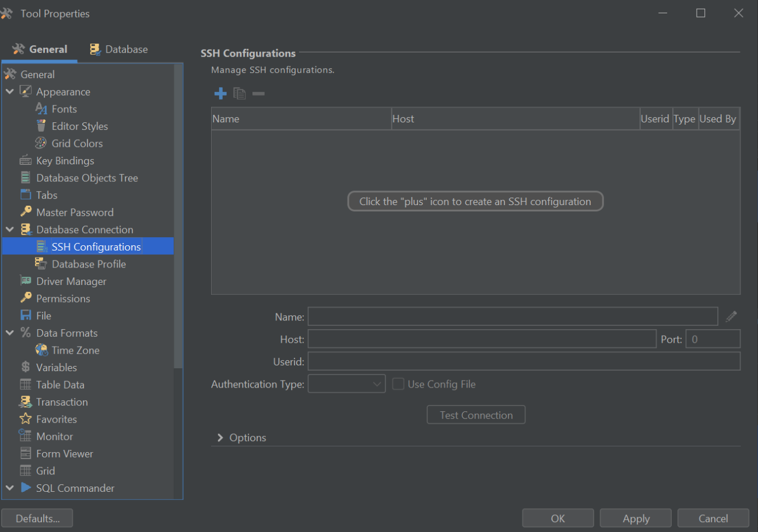Click the minus icon to remove a configuration
Image resolution: width=758 pixels, height=532 pixels.
click(x=258, y=93)
